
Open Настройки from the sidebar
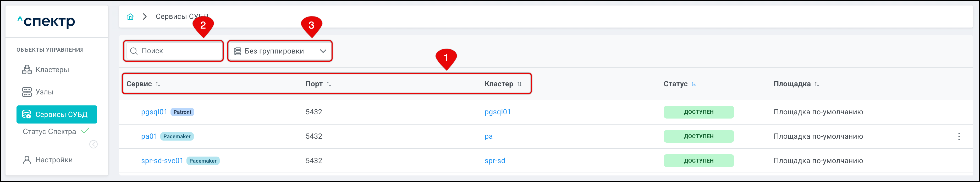54,160
